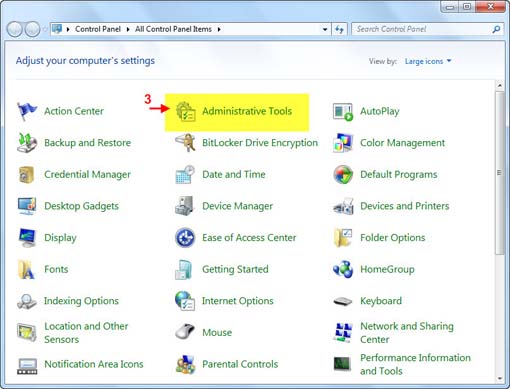Open the Administrative Tools link

click(x=247, y=111)
